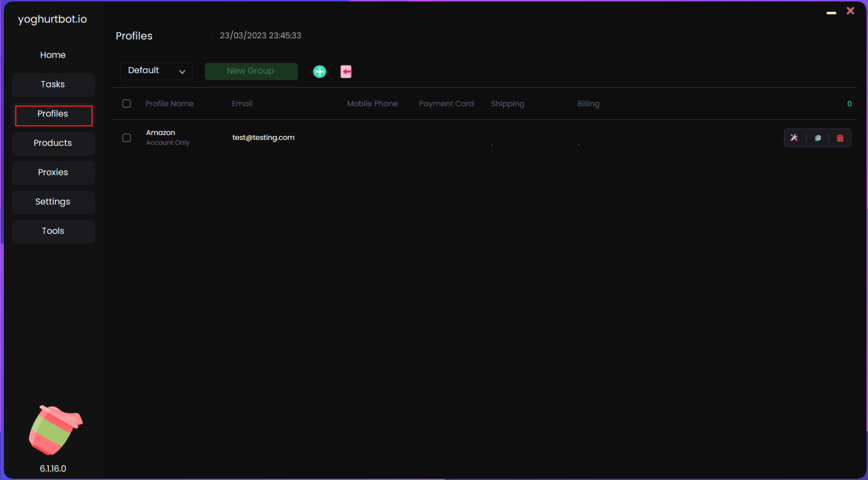Image resolution: width=868 pixels, height=480 pixels.
Task: Navigate to Settings in the sidebar
Action: coord(53,202)
